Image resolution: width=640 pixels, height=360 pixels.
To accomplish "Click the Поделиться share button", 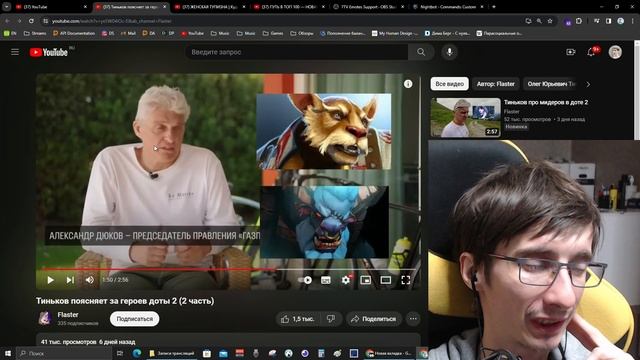I will [x=374, y=319].
